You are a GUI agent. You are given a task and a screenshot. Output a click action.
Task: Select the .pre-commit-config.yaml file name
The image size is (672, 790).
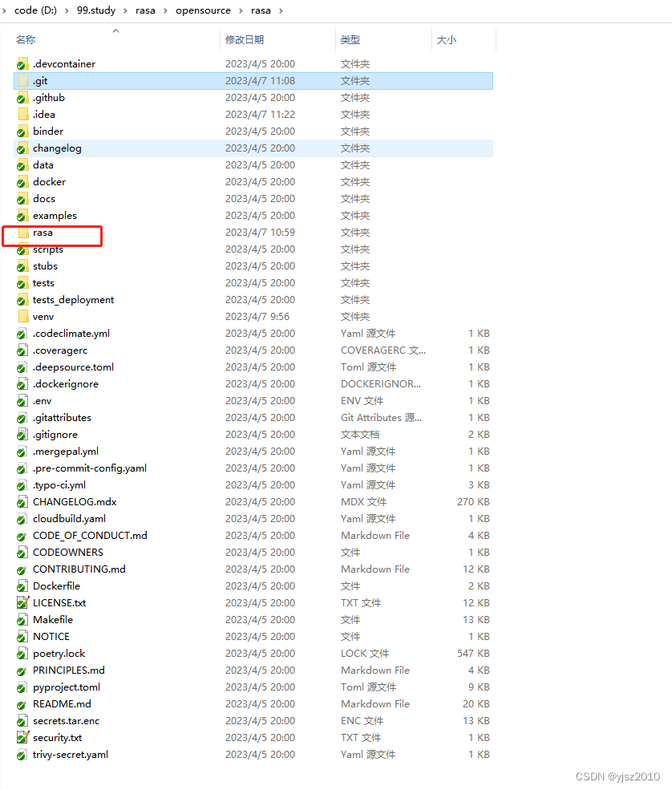click(x=90, y=468)
